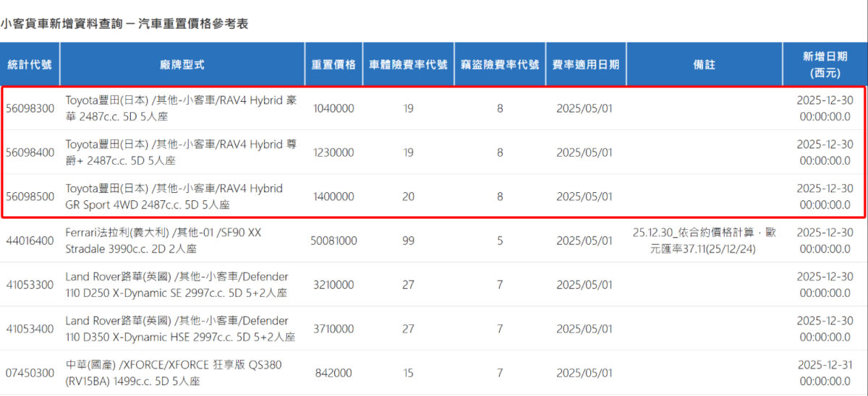
Task: Click the 廠牌型式 column header
Action: (x=182, y=64)
